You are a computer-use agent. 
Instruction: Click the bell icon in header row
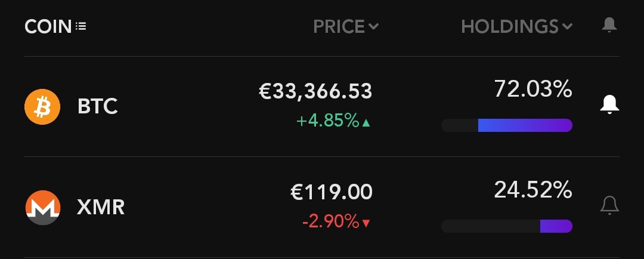[x=609, y=26]
